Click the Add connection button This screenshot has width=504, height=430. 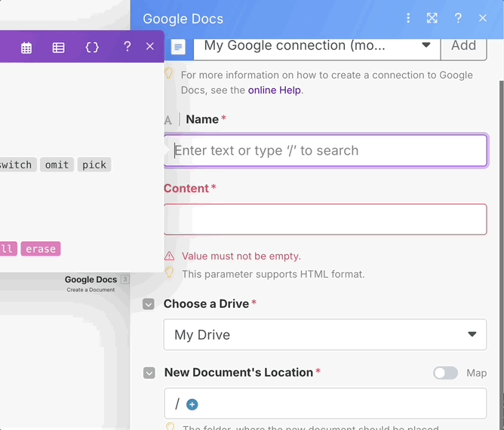[463, 46]
